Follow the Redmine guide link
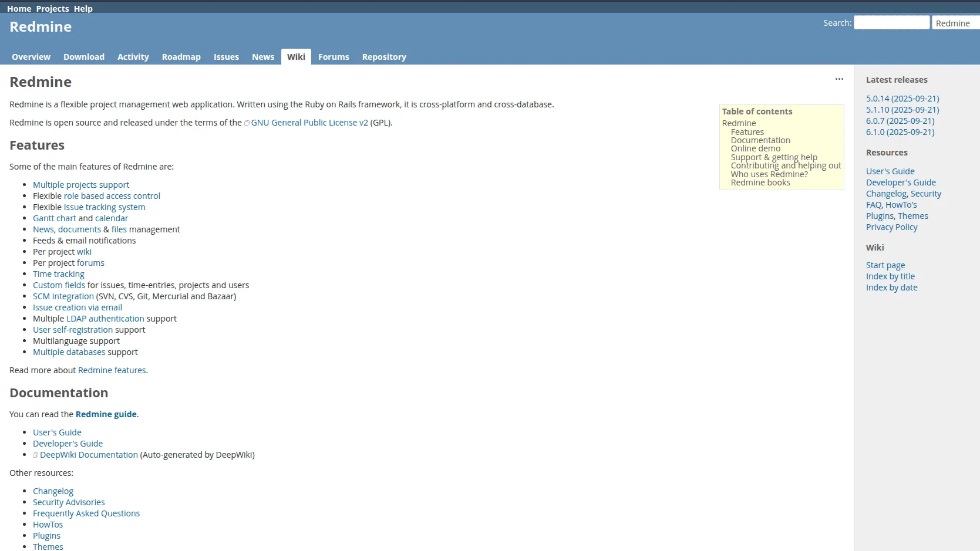Viewport: 980px width, 551px height. pyautogui.click(x=106, y=414)
